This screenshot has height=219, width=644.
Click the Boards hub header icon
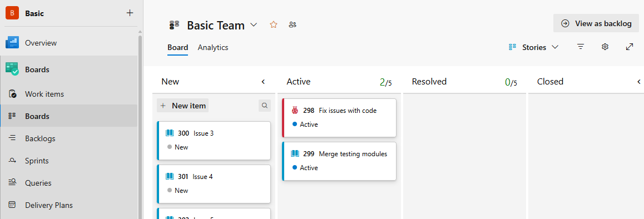point(12,69)
